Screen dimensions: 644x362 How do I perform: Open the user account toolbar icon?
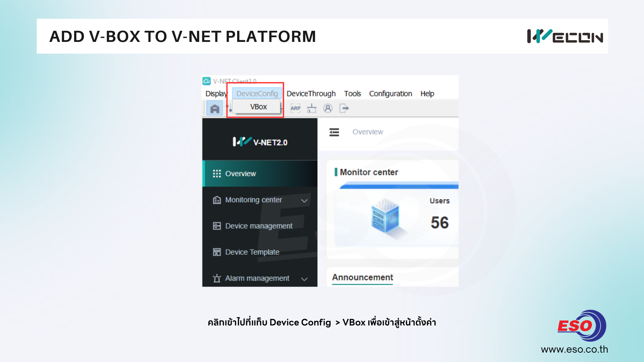pos(328,108)
